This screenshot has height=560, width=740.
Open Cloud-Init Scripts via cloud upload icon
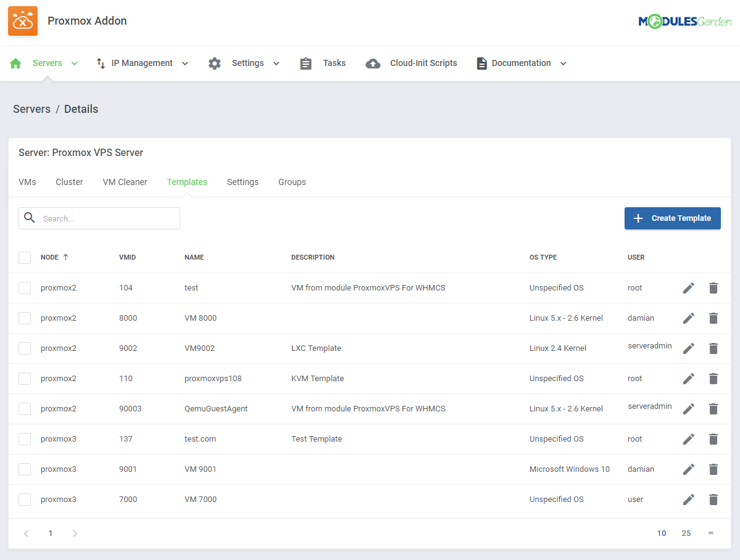[x=373, y=64]
